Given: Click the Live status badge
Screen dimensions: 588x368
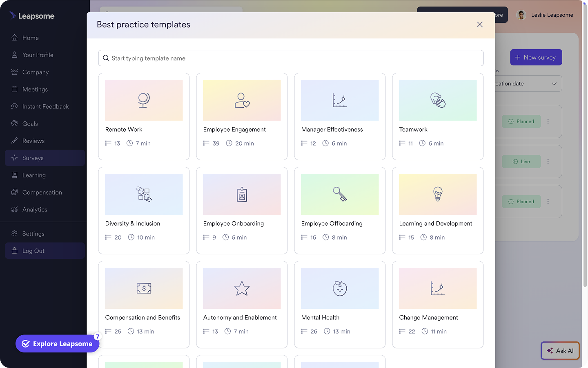Looking at the screenshot, I should 521,162.
